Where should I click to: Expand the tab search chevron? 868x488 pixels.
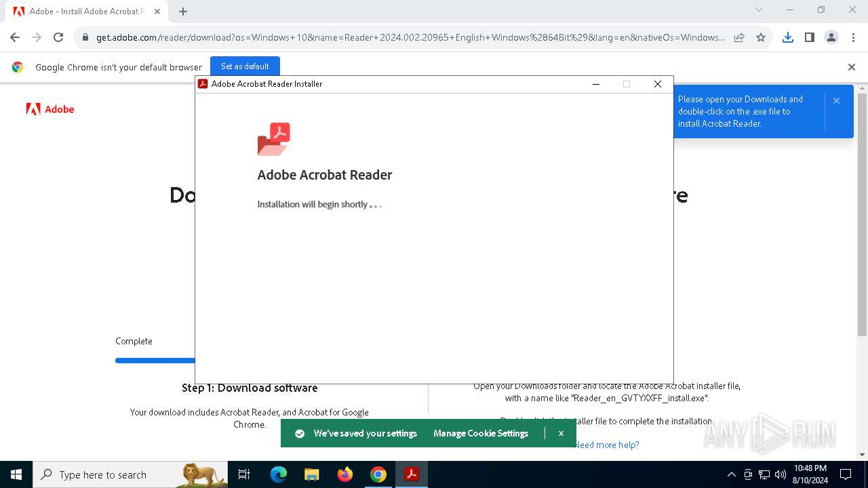[759, 9]
